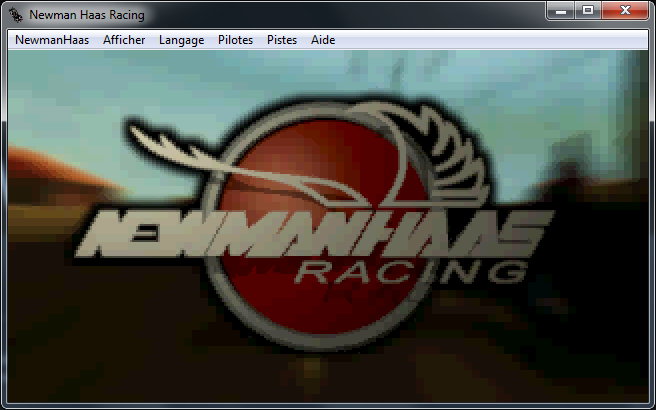Open the NewmanHaas menu

pyautogui.click(x=52, y=40)
